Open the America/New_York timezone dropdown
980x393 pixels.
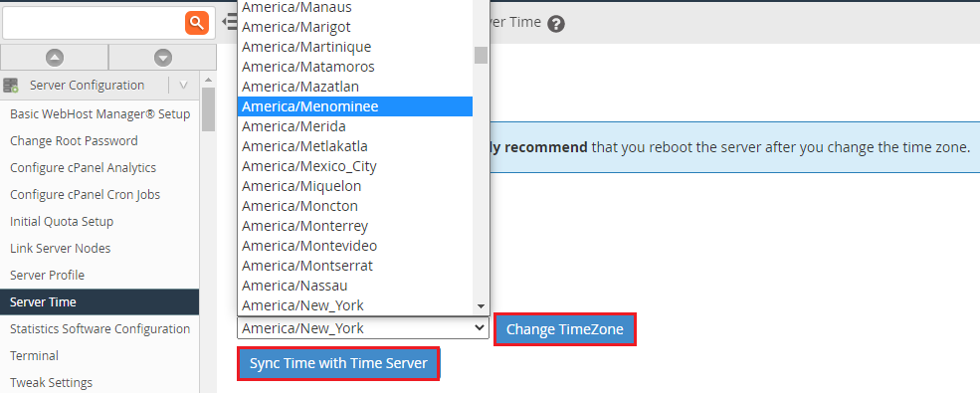(363, 328)
